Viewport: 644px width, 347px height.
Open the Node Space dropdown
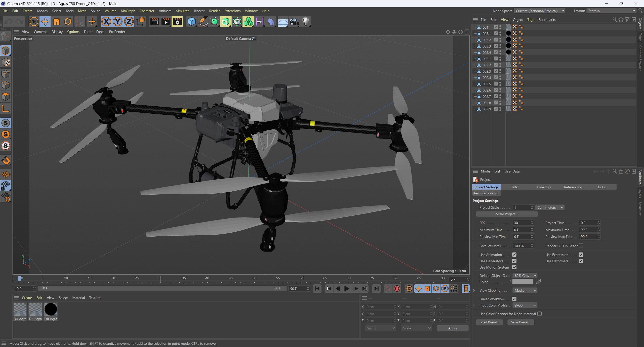click(540, 11)
